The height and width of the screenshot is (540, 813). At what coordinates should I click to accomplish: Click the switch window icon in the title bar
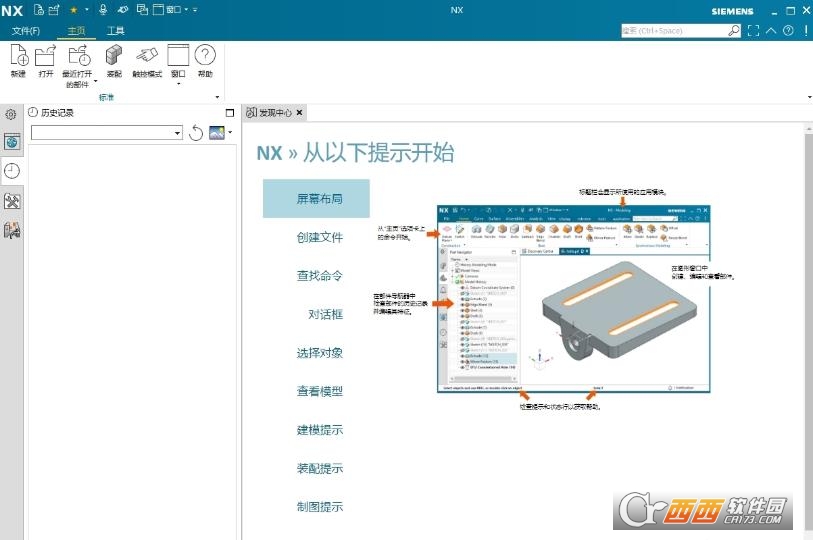(142, 9)
